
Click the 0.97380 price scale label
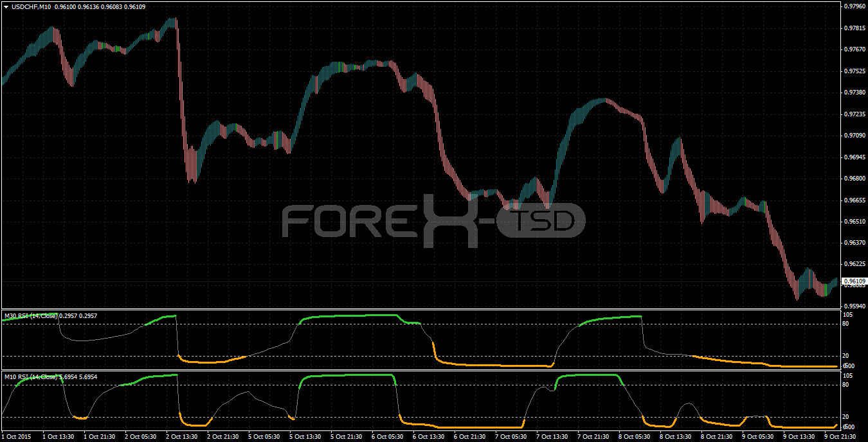(x=854, y=93)
